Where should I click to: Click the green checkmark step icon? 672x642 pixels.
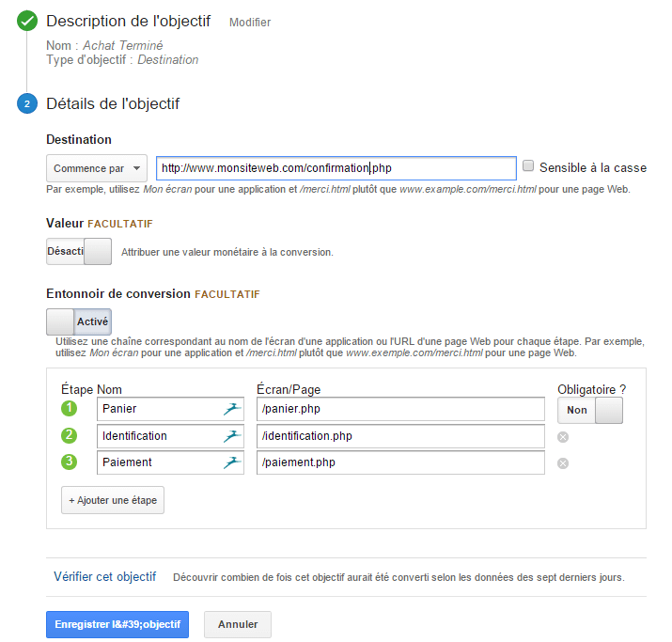26,21
